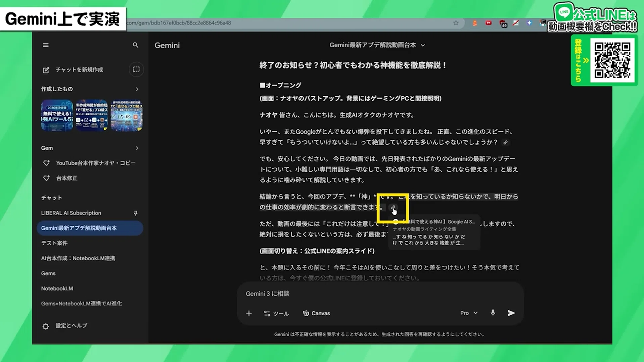The image size is (644, 362).
Task: Open chat LIBERAL AI Subscription
Action: (x=71, y=213)
